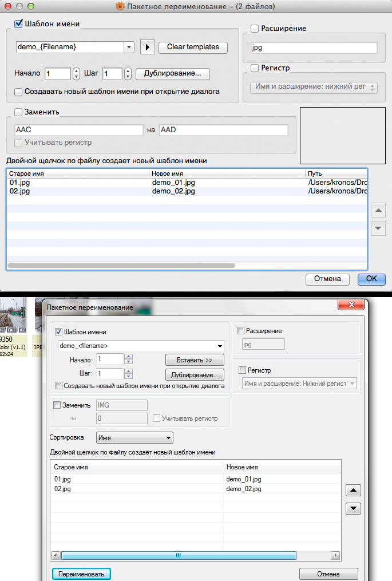
Task: Toggle Шаблон имени checkbox in Windows dialog
Action: pyautogui.click(x=58, y=332)
